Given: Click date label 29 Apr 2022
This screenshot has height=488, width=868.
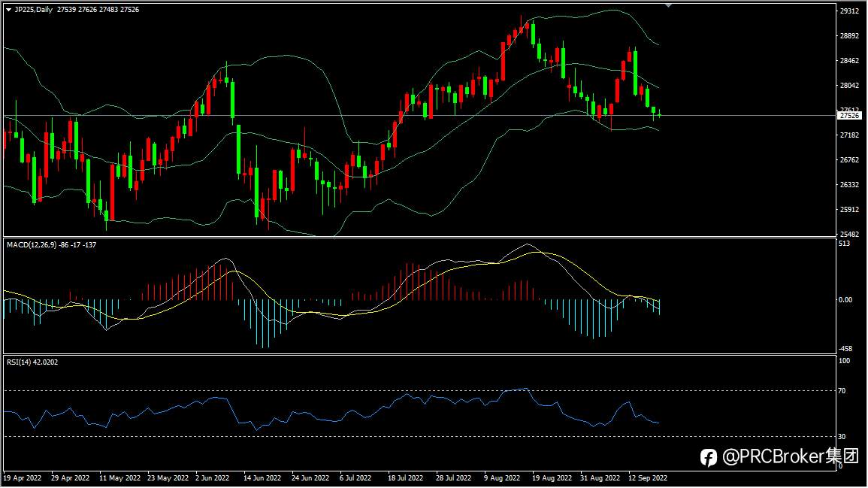Looking at the screenshot, I should click(71, 478).
